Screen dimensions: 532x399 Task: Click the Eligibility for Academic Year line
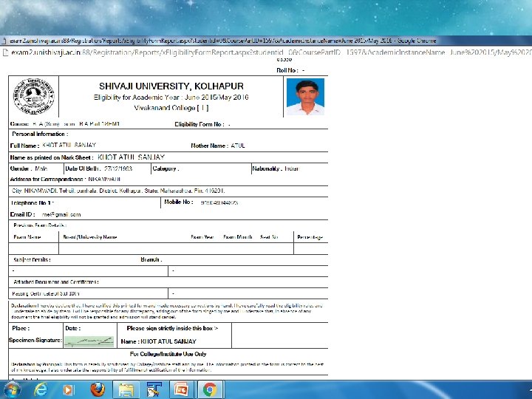(171, 98)
